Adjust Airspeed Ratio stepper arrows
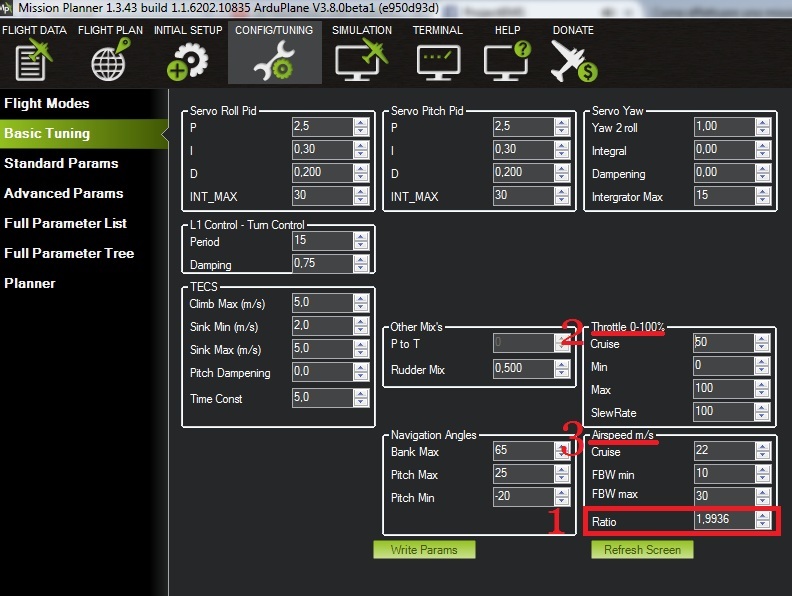Image resolution: width=792 pixels, height=596 pixels. click(763, 520)
